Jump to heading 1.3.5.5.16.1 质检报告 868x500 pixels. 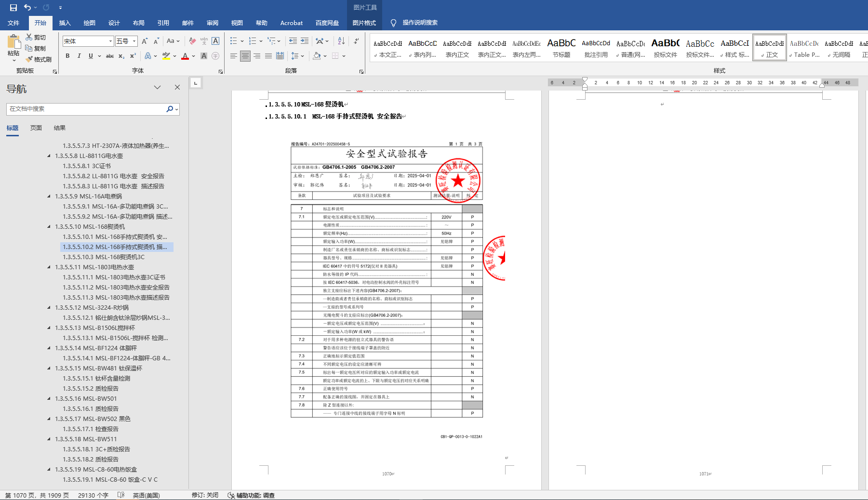[x=91, y=409]
